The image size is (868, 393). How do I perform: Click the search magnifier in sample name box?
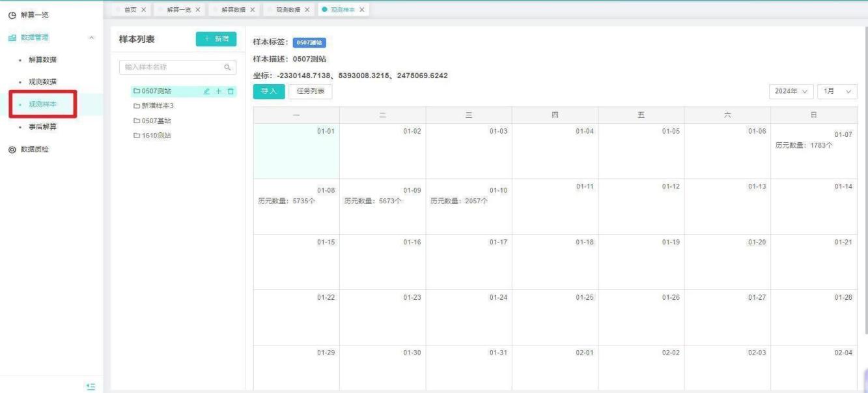[227, 67]
